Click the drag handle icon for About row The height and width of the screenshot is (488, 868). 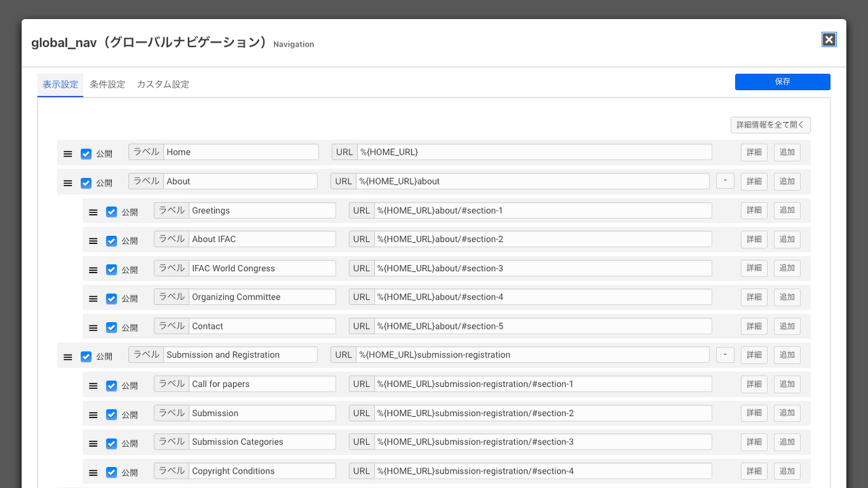pos(68,183)
